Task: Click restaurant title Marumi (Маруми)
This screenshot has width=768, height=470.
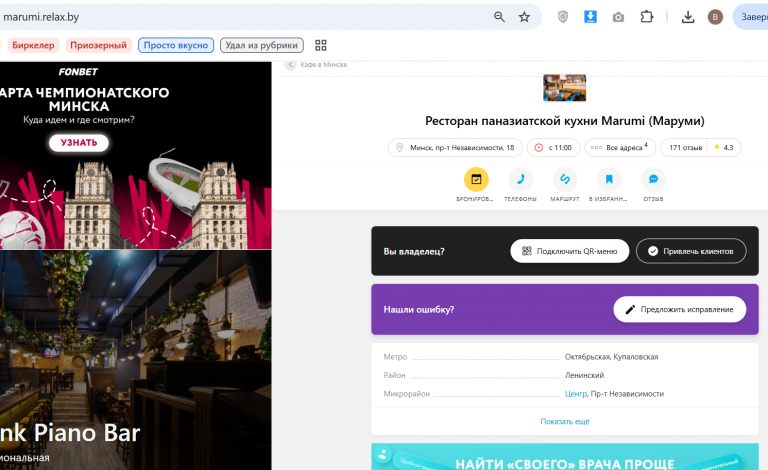Action: click(565, 121)
